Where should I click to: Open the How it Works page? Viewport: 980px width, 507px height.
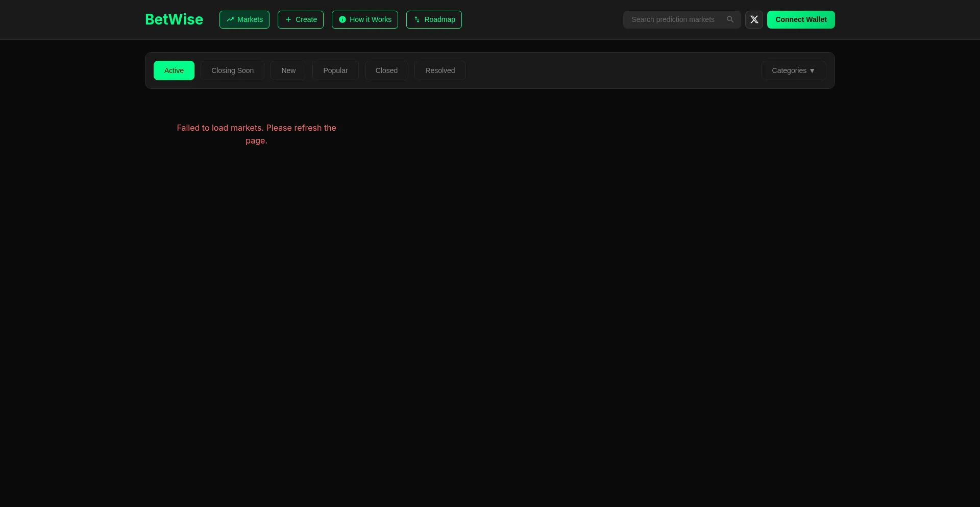(x=371, y=19)
